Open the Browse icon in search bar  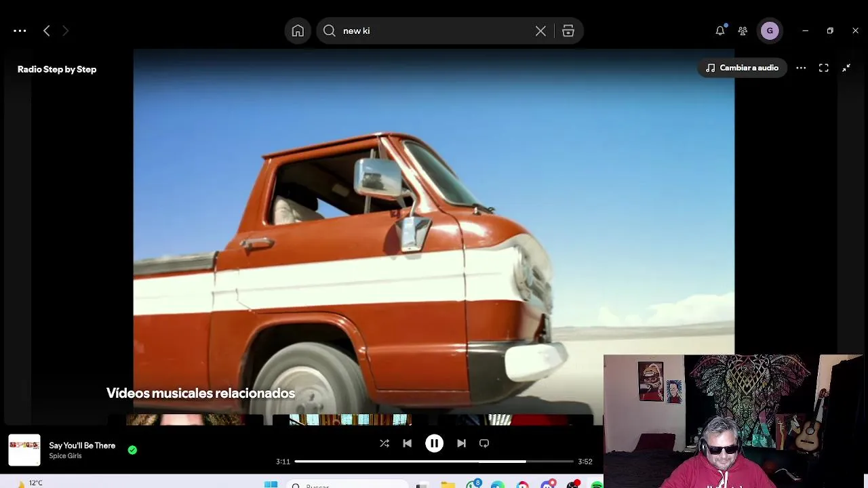click(568, 30)
